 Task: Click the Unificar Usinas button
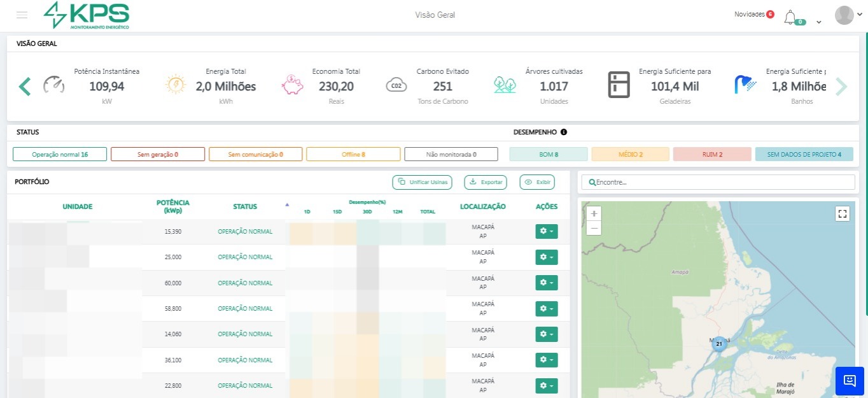pos(423,182)
